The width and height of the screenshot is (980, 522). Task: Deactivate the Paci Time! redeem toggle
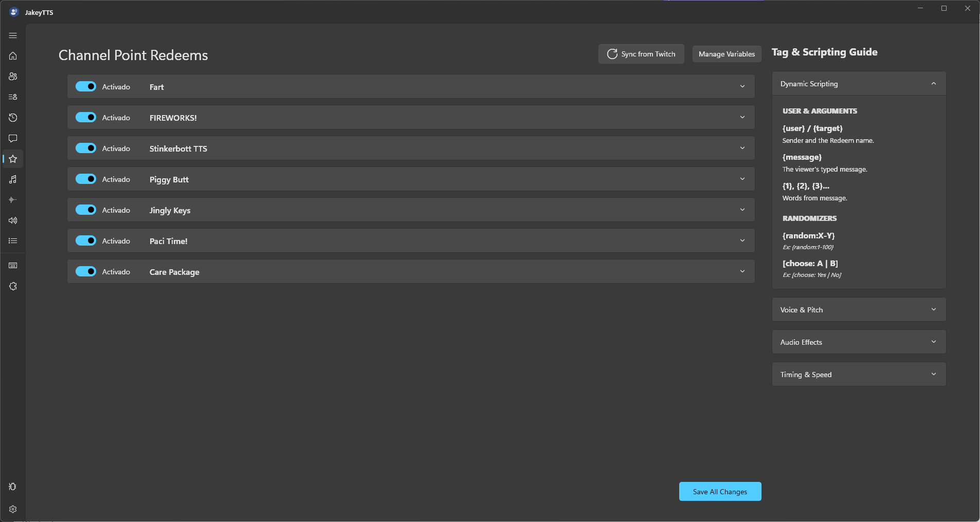(86, 240)
